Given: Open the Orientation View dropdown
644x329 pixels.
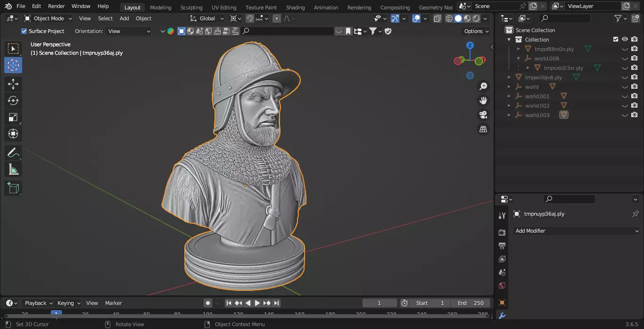Looking at the screenshot, I should [x=129, y=31].
